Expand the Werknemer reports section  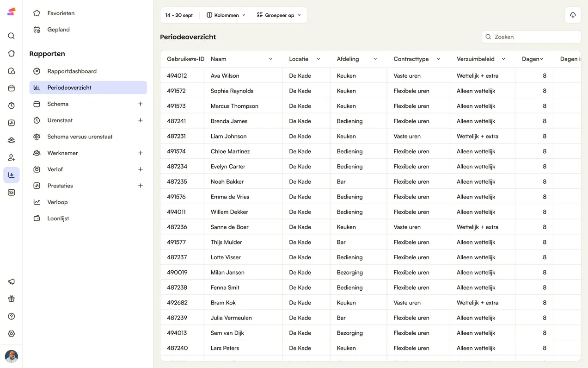point(141,153)
